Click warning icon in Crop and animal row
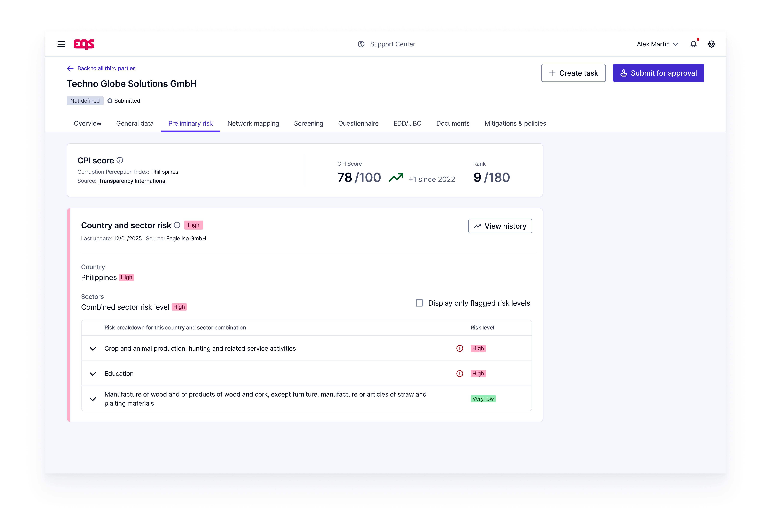 tap(460, 348)
